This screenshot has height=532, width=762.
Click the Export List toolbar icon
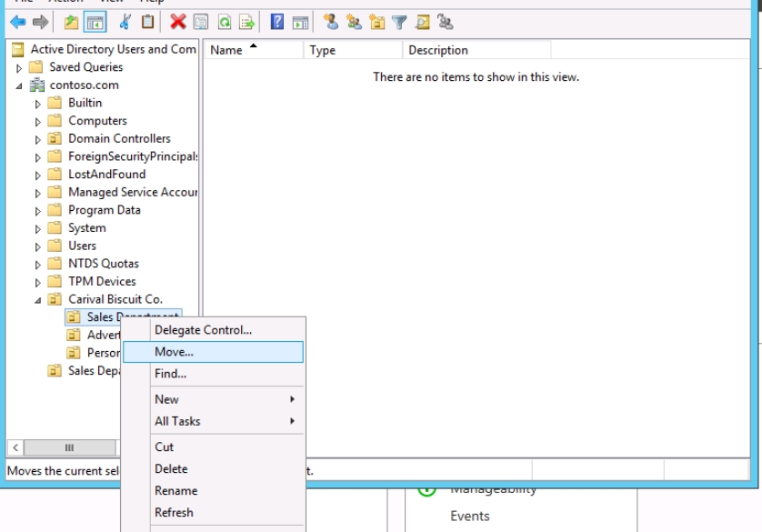pos(246,22)
